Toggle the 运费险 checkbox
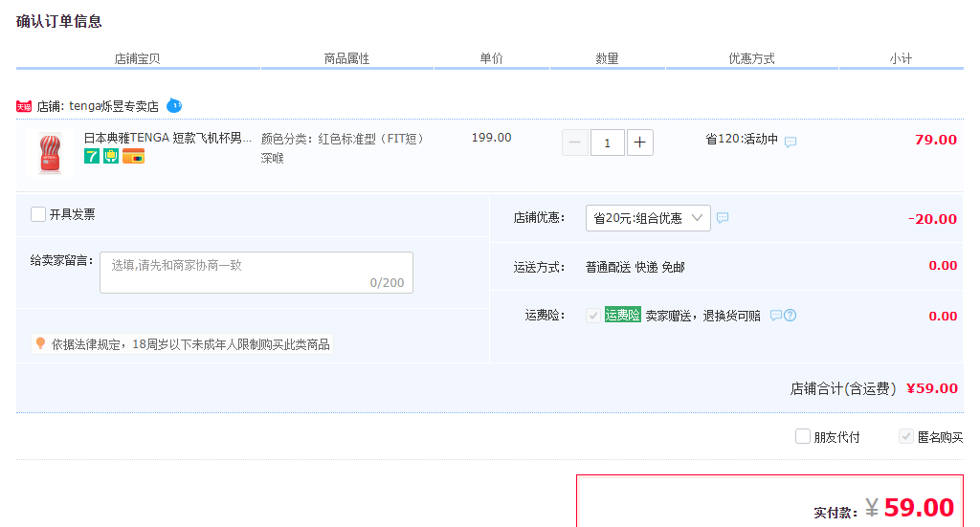The image size is (980, 527). 593,316
